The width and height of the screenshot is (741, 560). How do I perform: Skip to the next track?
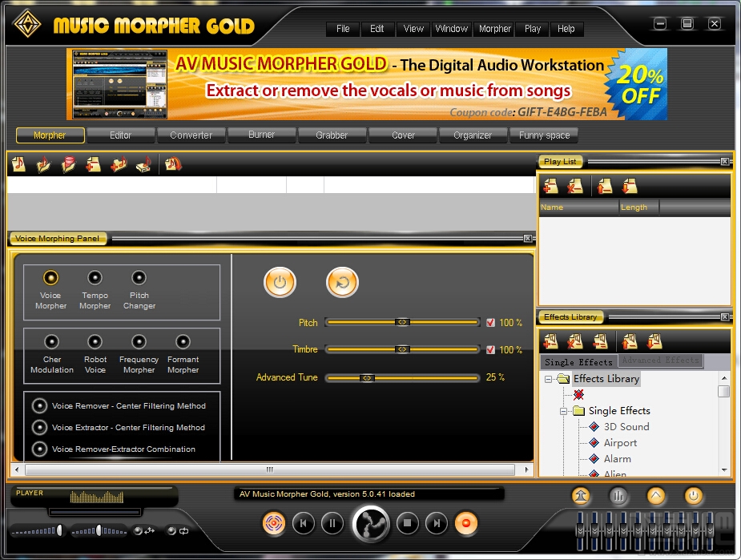click(x=437, y=523)
